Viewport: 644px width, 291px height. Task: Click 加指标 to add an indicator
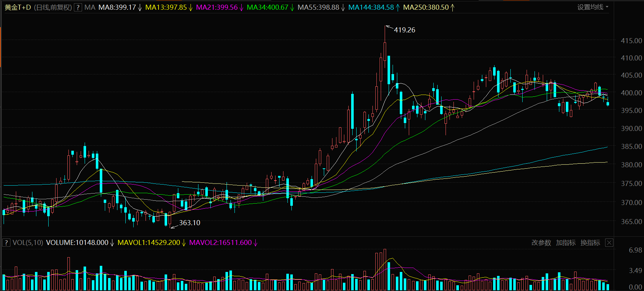point(566,243)
